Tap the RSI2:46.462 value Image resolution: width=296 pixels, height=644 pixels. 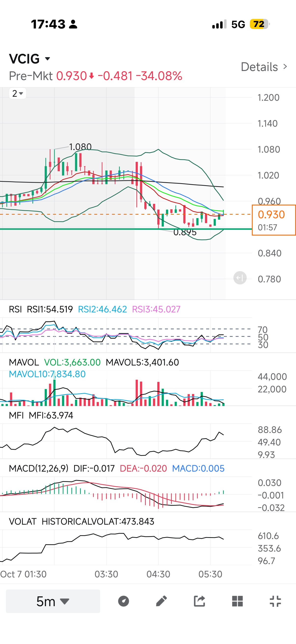pos(102,309)
